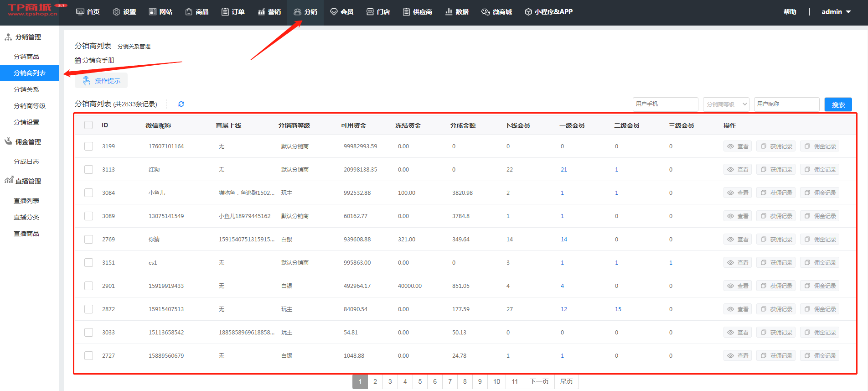868x391 pixels.
Task: Open 佣金记录 for distributor 2727
Action: click(820, 356)
